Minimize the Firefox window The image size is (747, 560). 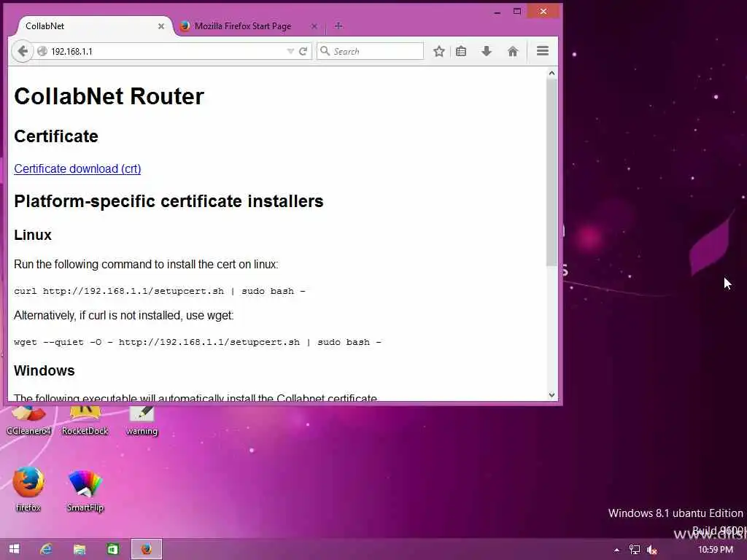coord(498,12)
